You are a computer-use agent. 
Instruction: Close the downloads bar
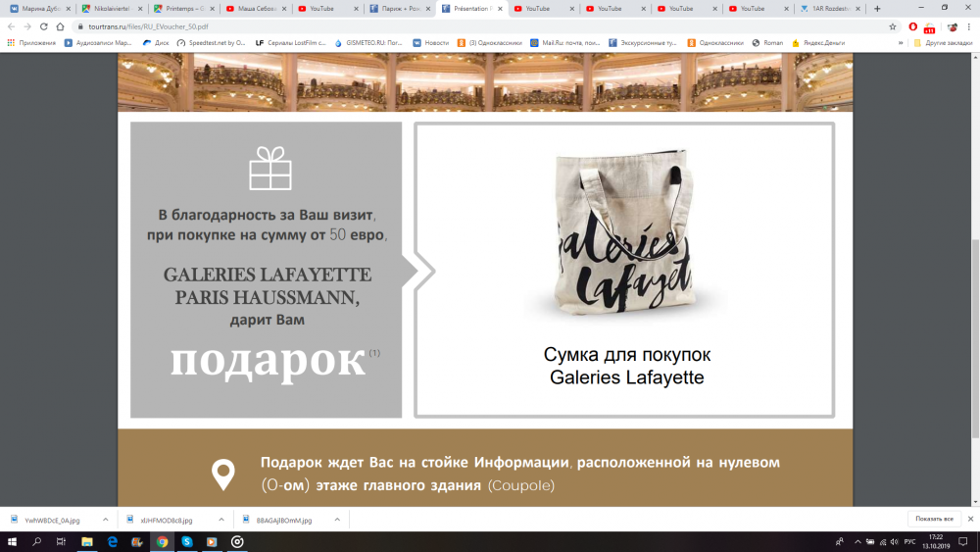tap(968, 519)
